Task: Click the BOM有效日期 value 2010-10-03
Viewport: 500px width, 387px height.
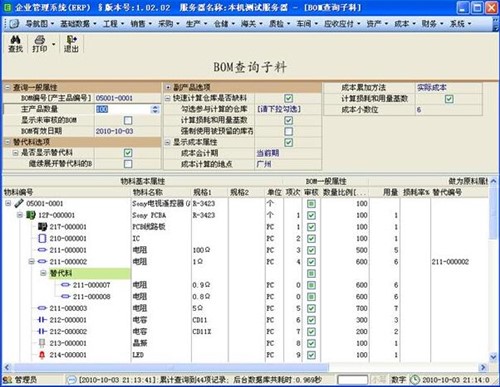Action: point(114,131)
